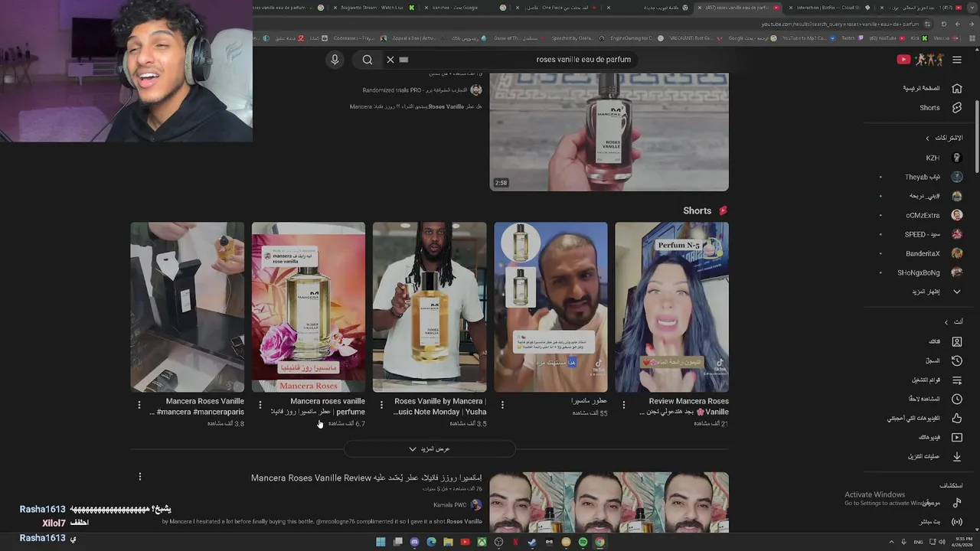Click the ENG language indicator in taskbar

[x=918, y=542]
